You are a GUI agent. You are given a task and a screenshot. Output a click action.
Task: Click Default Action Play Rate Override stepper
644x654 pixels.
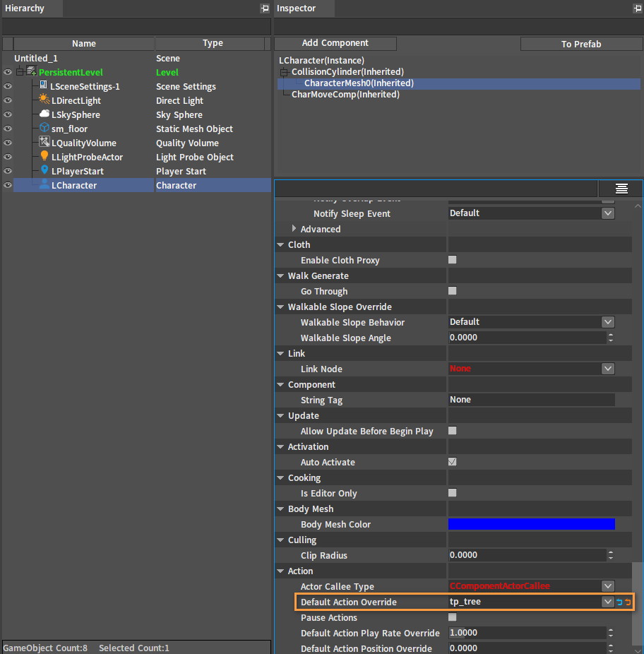611,633
